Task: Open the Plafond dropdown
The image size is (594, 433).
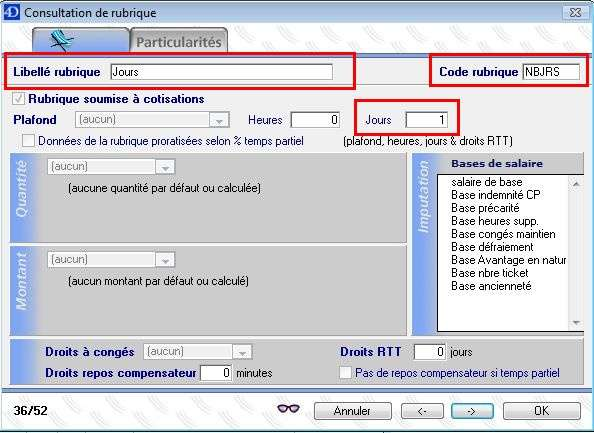Action: (x=219, y=120)
